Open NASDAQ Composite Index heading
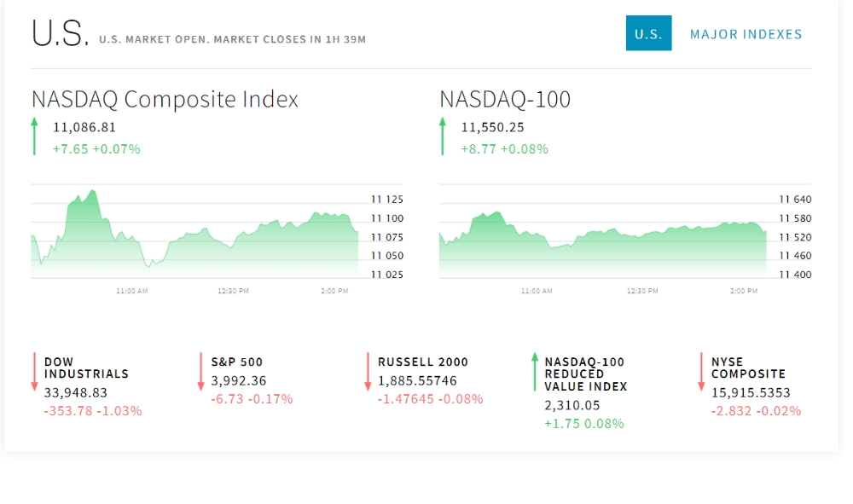 click(x=165, y=100)
